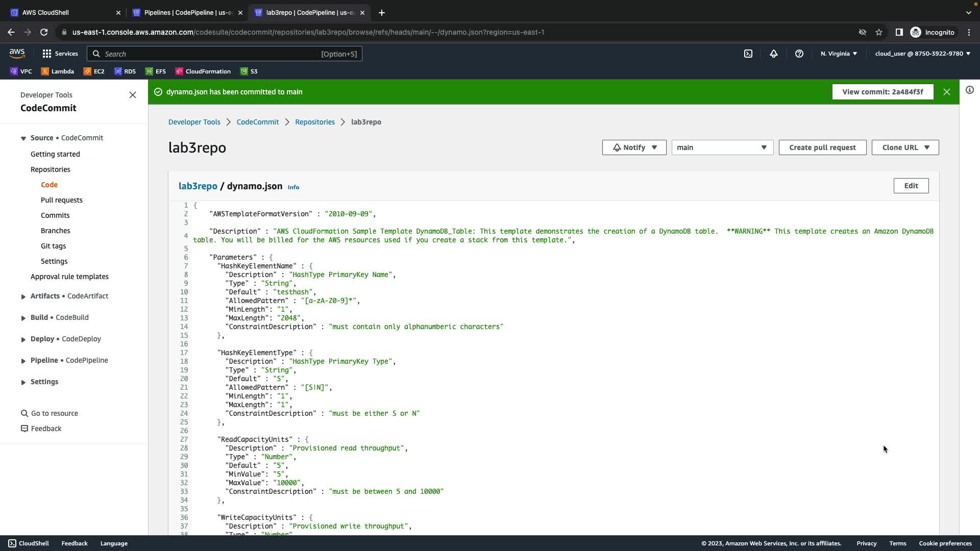The width and height of the screenshot is (980, 551).
Task: Open the N. Virginia region selector
Action: coord(838,54)
